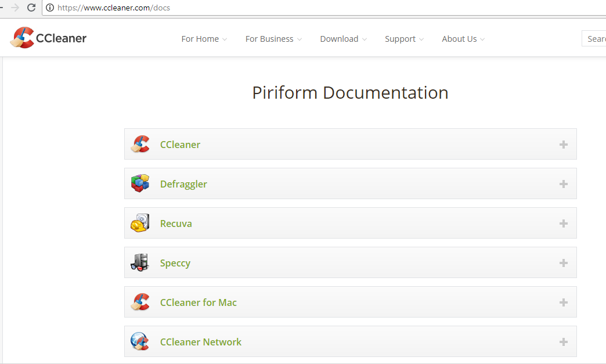Open the CCleaner documentation link
The image size is (606, 364).
(180, 145)
